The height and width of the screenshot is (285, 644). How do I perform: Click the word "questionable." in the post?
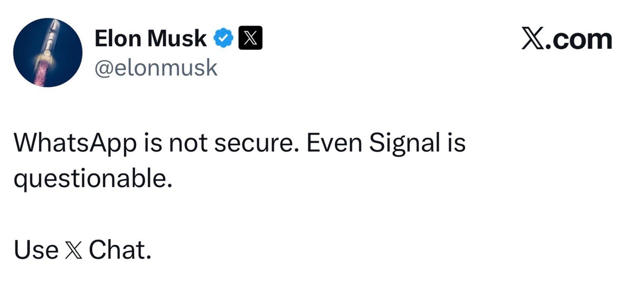[x=93, y=179]
